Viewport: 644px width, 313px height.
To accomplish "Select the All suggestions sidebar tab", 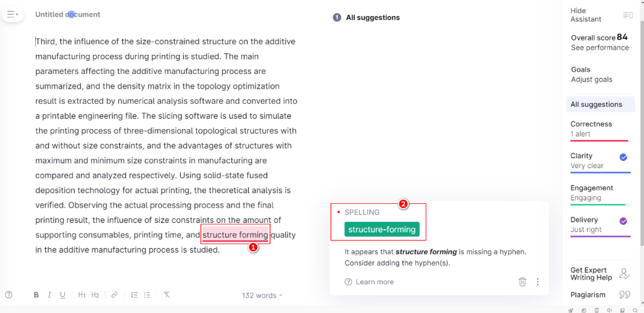I will pos(599,104).
